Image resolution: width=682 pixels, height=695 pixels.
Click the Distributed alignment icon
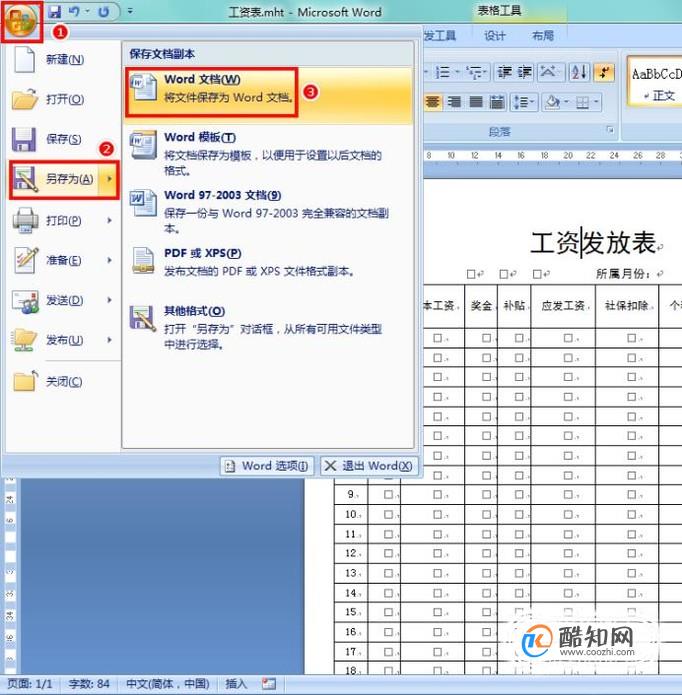point(497,102)
